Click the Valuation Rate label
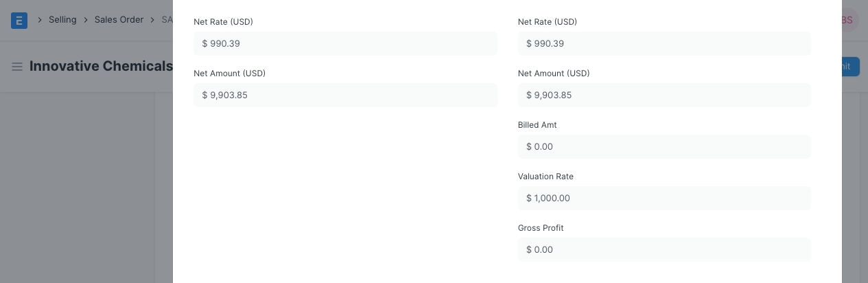Image resolution: width=868 pixels, height=283 pixels. click(x=546, y=177)
